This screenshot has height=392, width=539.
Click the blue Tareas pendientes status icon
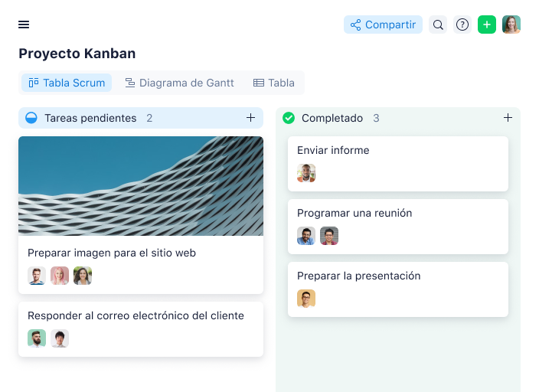click(x=31, y=118)
